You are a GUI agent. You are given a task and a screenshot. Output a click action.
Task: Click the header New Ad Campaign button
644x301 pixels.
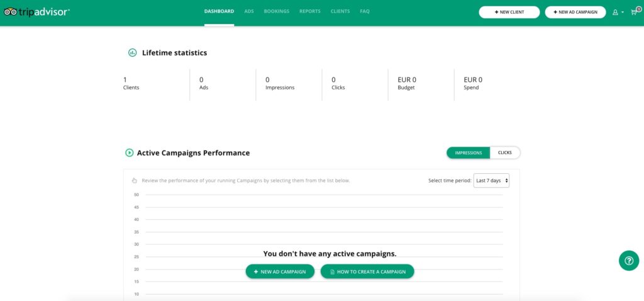[x=575, y=12]
